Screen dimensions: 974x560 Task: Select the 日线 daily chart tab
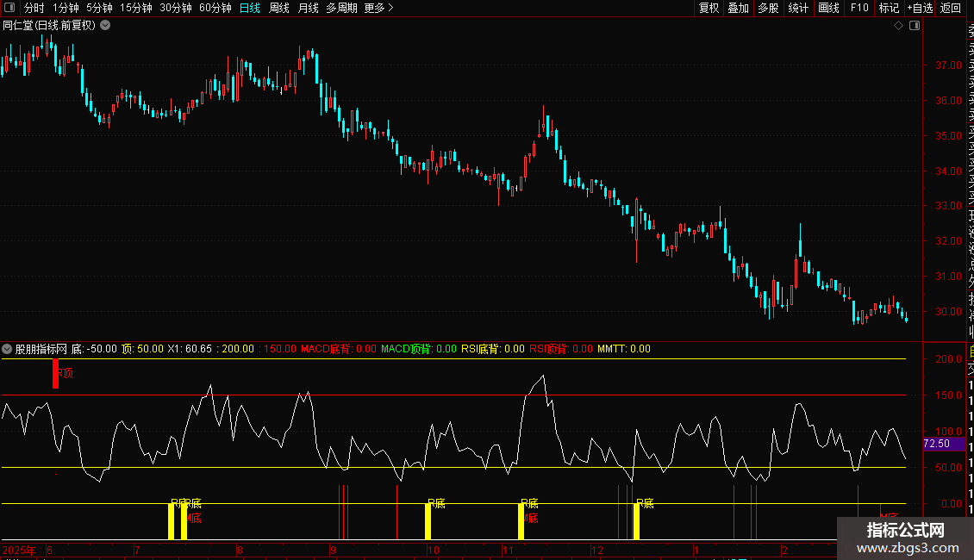pos(250,8)
